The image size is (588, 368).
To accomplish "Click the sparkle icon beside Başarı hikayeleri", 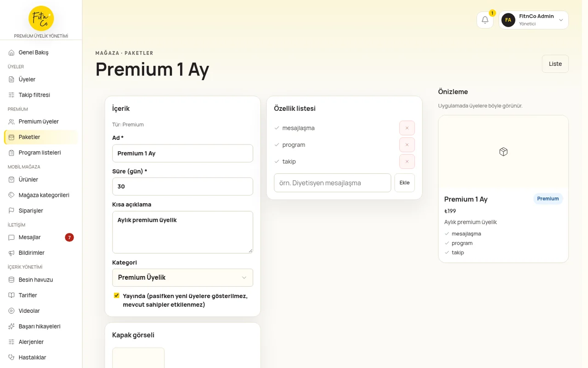I will point(11,327).
